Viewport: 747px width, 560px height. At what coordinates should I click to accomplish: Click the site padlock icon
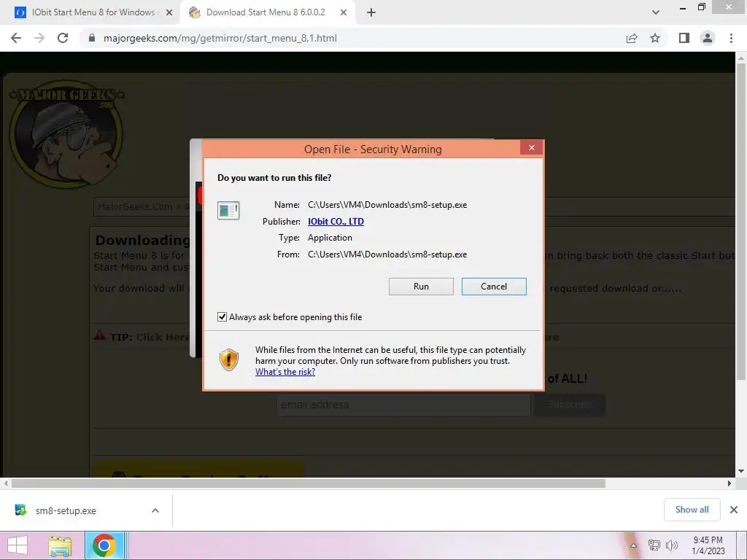(92, 38)
